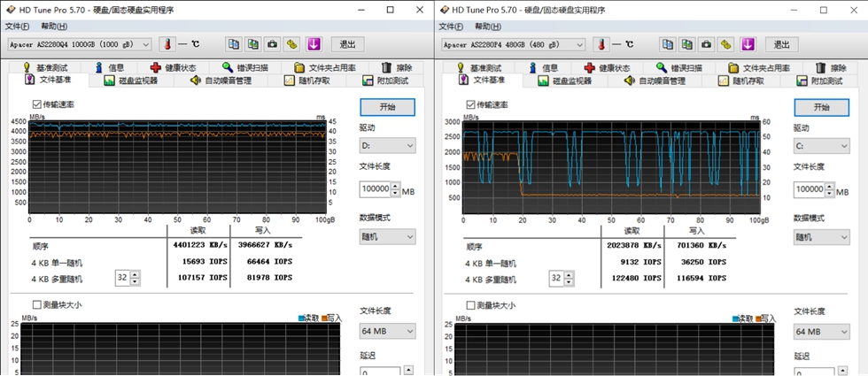Switch to 健康状态 tab in left window
The width and height of the screenshot is (868, 376).
click(174, 67)
